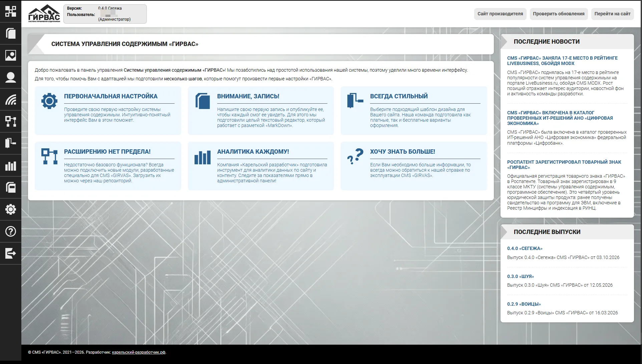Click the text Выпуск 0.2.9 «Воицы» от 16.03.2026

pyautogui.click(x=563, y=313)
